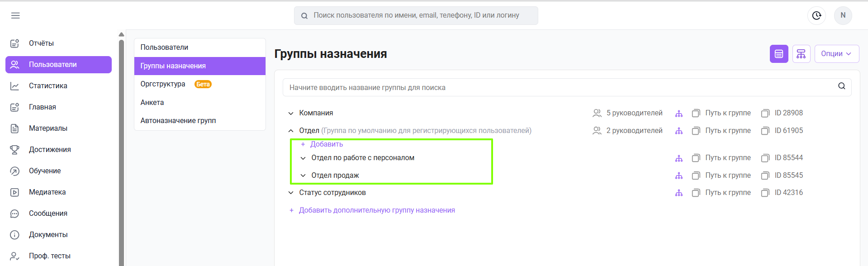The height and width of the screenshot is (266, 868).
Task: Collapse the Отдел group chevron
Action: [291, 131]
